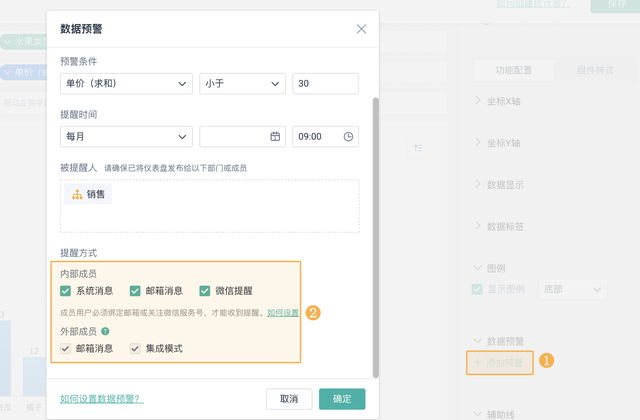Open 如何设置数据预警？ help link
640x420 pixels.
pos(102,399)
